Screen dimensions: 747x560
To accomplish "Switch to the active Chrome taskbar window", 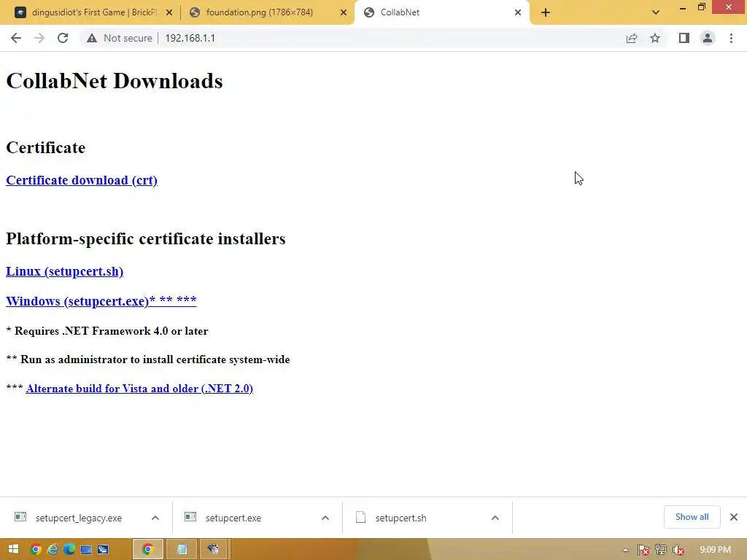I will pyautogui.click(x=147, y=550).
